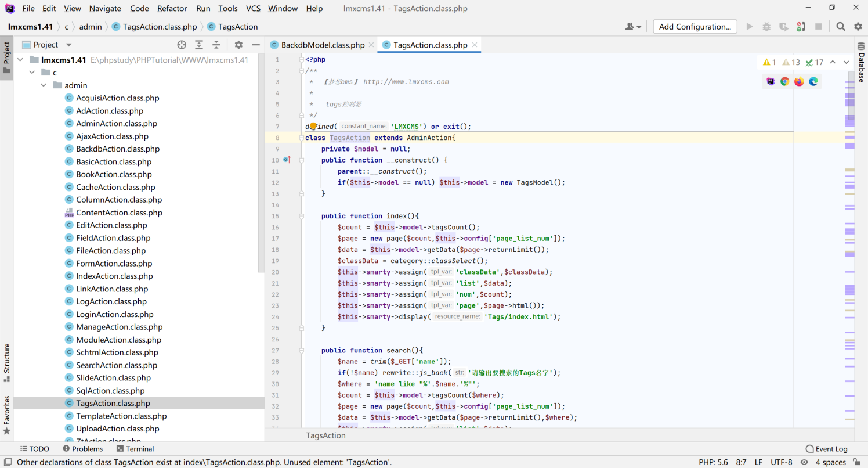Click the Select Opened File locate icon

click(x=182, y=45)
